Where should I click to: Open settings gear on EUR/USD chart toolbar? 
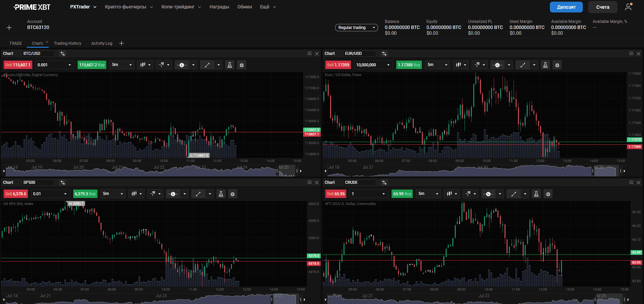pyautogui.click(x=557, y=65)
